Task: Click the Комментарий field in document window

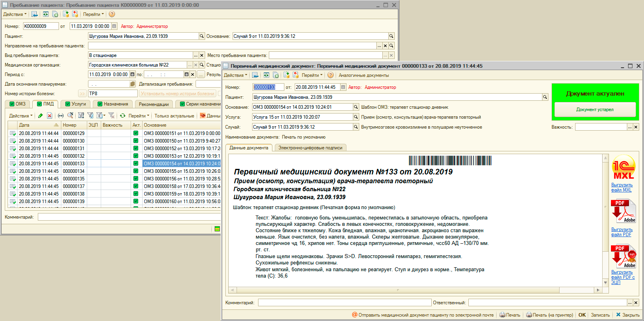Action: pyautogui.click(x=345, y=303)
